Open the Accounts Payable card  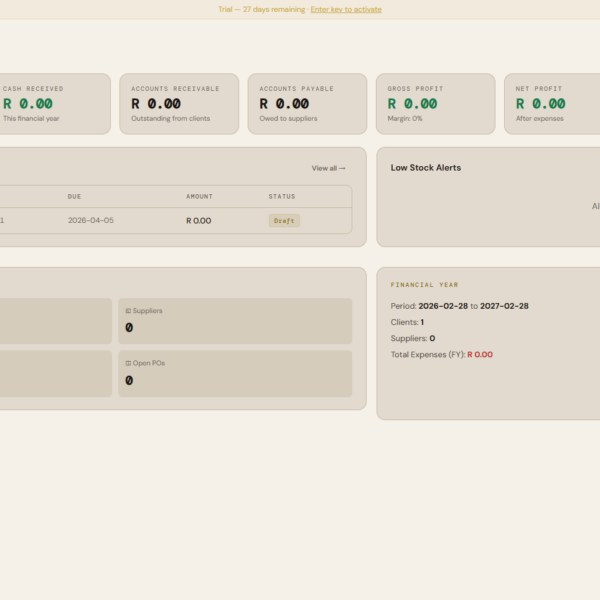[x=307, y=104]
